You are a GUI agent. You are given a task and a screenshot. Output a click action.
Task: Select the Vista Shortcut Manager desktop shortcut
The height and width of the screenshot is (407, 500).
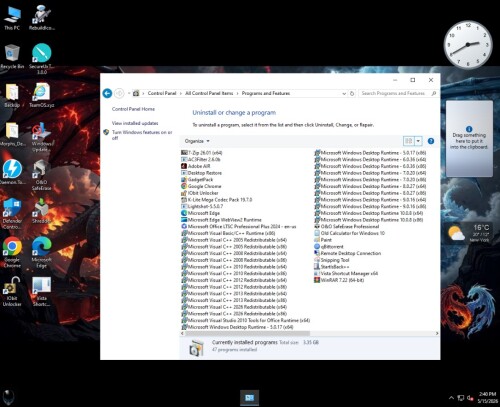coord(42,291)
